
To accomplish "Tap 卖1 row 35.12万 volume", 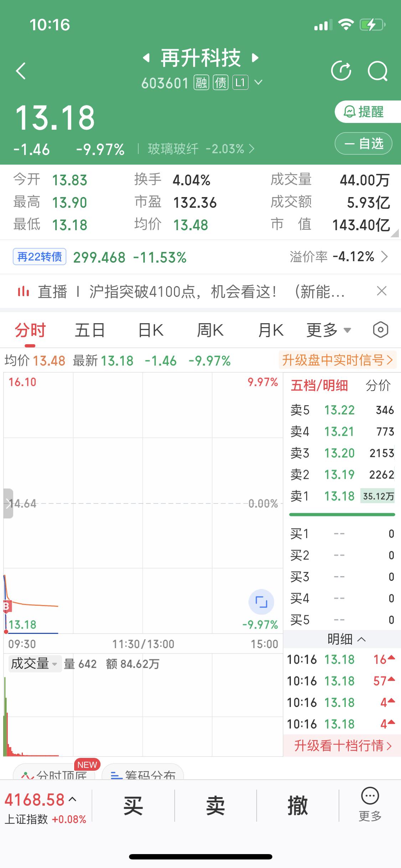I will coord(378,496).
